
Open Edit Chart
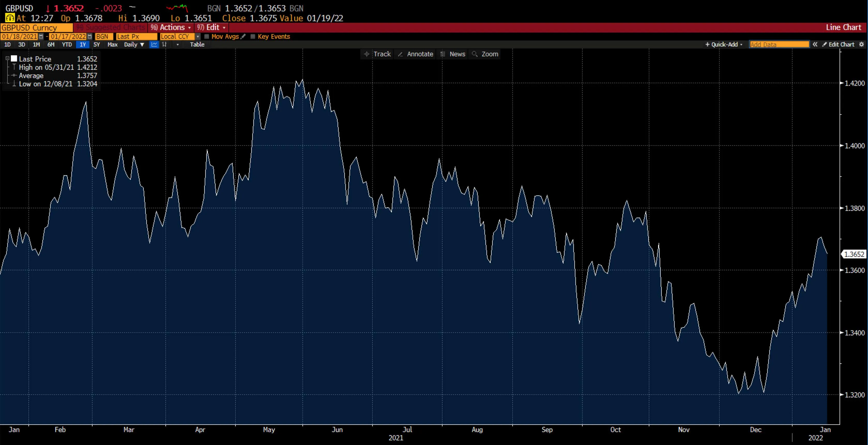tap(839, 44)
